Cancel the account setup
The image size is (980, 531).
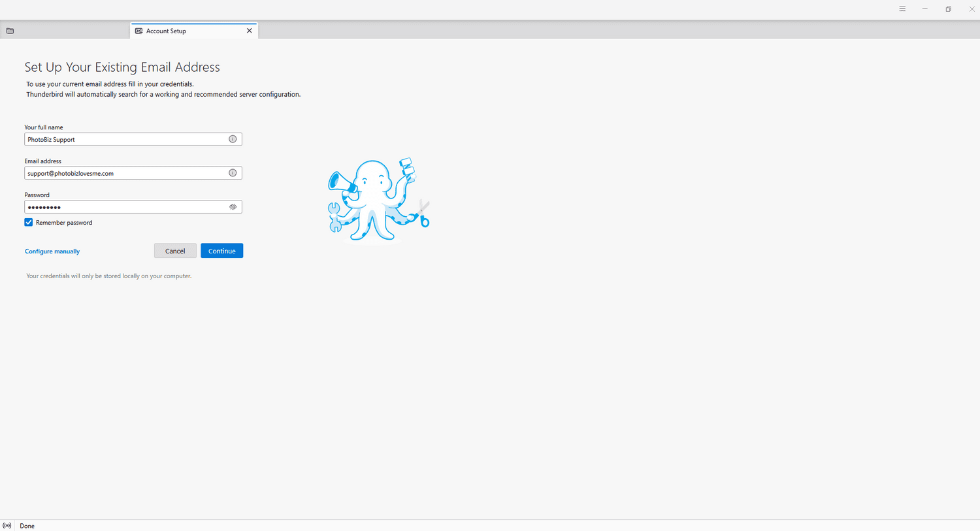point(175,250)
